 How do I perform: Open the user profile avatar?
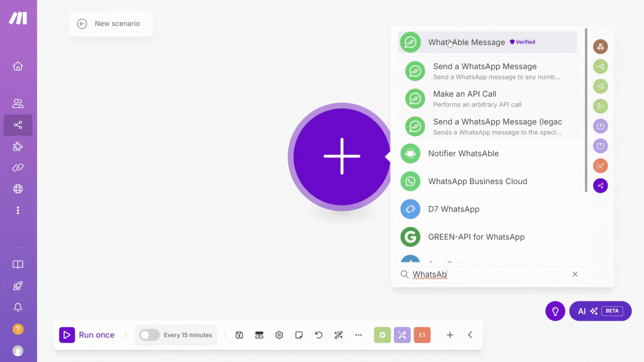click(18, 351)
